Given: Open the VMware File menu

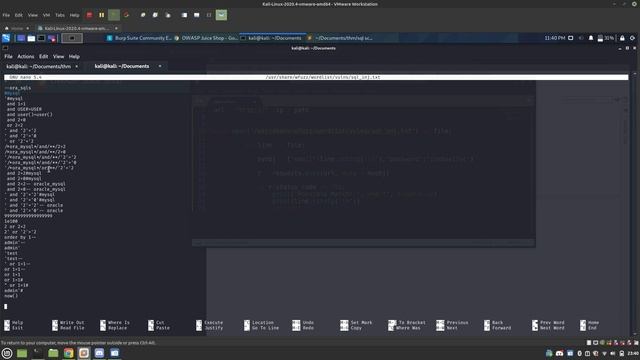Looking at the screenshot, I should tap(6, 15).
